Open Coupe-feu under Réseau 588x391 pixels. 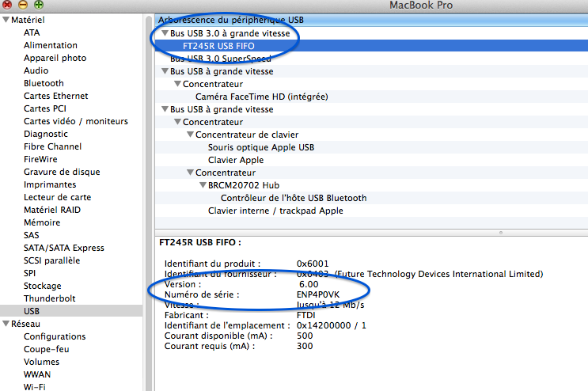tap(47, 349)
